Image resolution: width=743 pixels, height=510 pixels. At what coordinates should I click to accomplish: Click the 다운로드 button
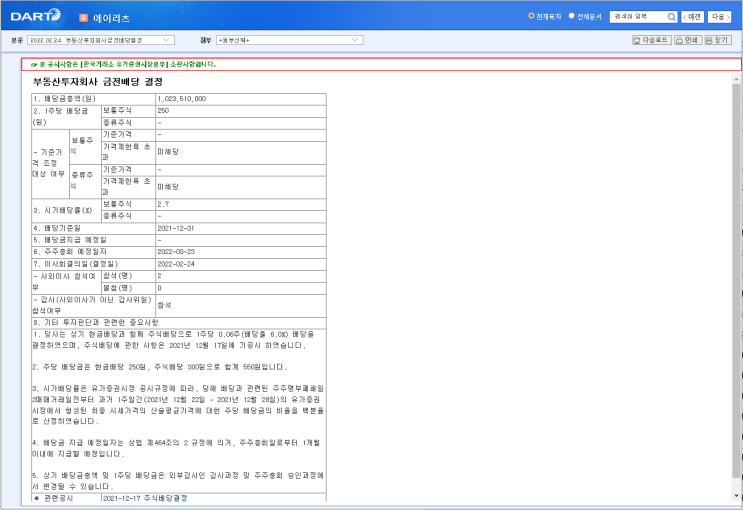click(x=651, y=40)
